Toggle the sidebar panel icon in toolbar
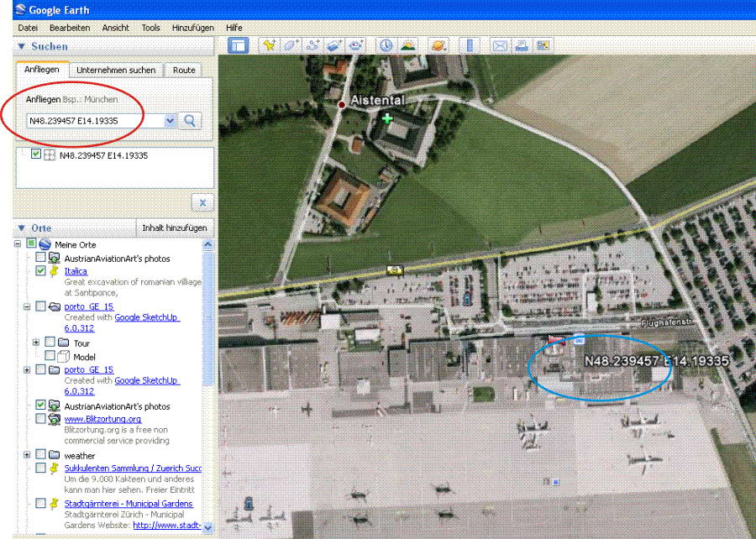Screen dimensions: 756x539 [238, 46]
